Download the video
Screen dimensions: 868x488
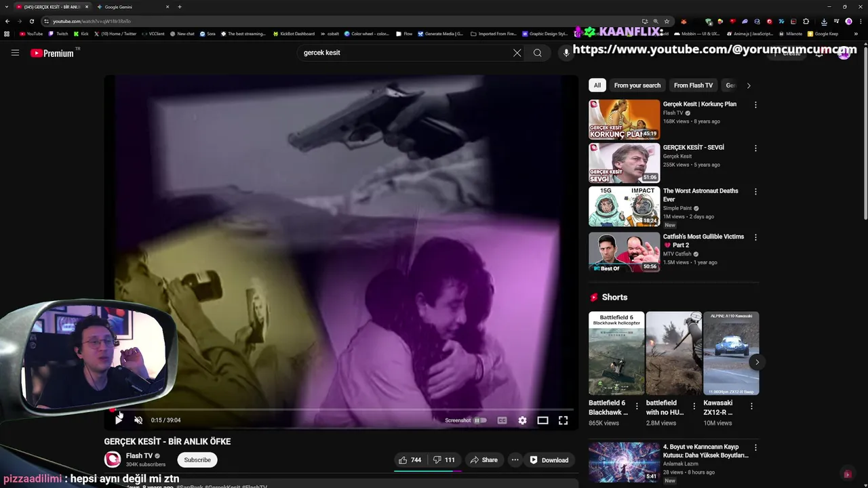coord(549,460)
